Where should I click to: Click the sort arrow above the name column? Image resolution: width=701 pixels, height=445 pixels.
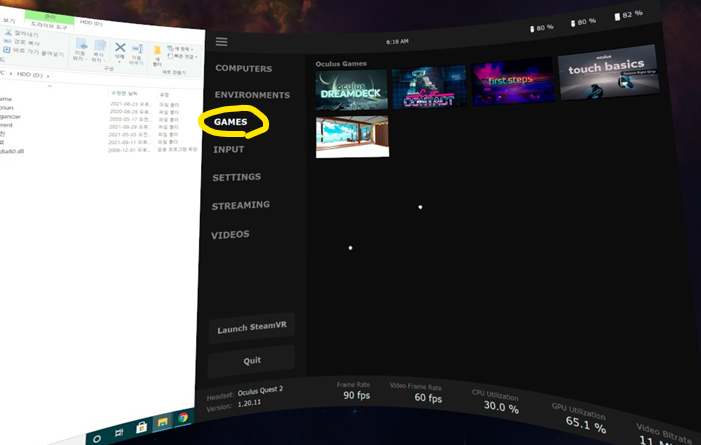50,86
